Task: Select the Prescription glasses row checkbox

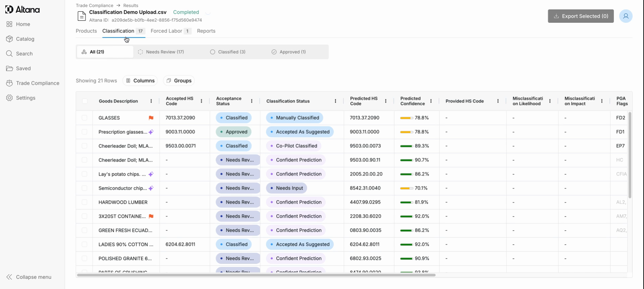Action: [85, 132]
